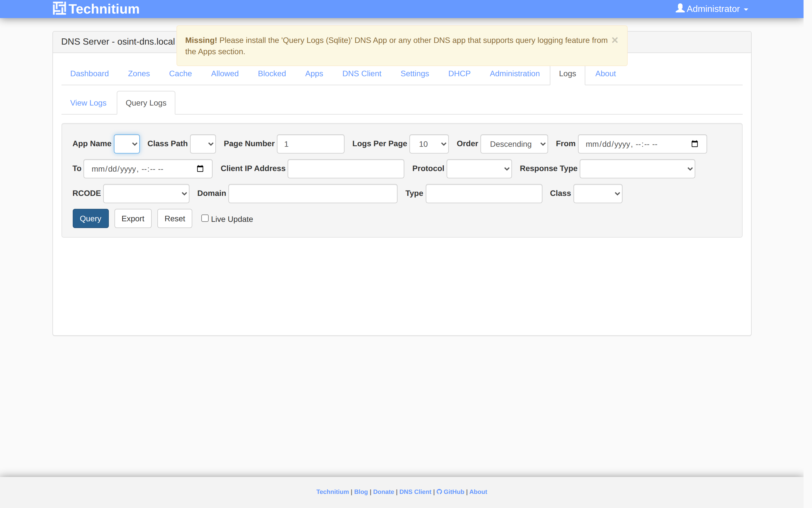Viewport: 812px width, 508px height.
Task: Click the Technitium brand name in header
Action: coord(104,9)
